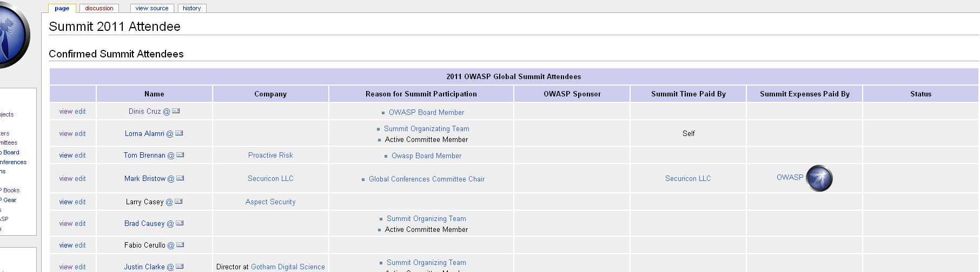The image size is (980, 272).
Task: Click the view link in Larry Casey's row
Action: (x=65, y=202)
